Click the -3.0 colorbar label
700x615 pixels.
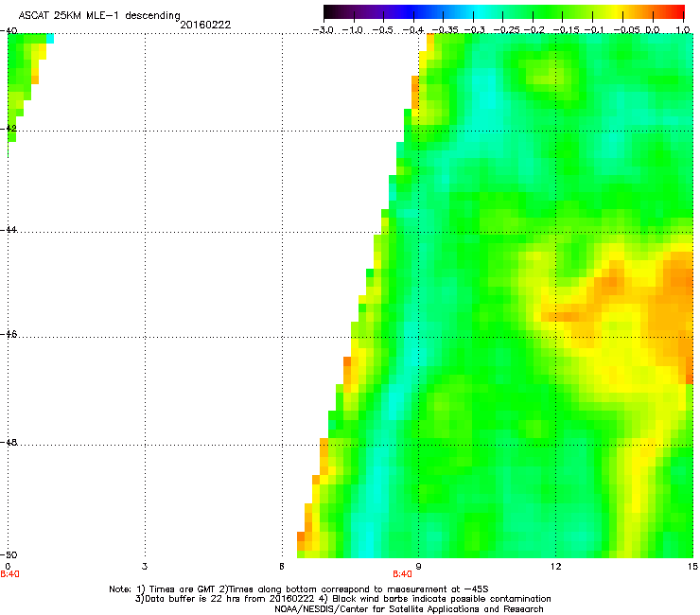(x=324, y=30)
